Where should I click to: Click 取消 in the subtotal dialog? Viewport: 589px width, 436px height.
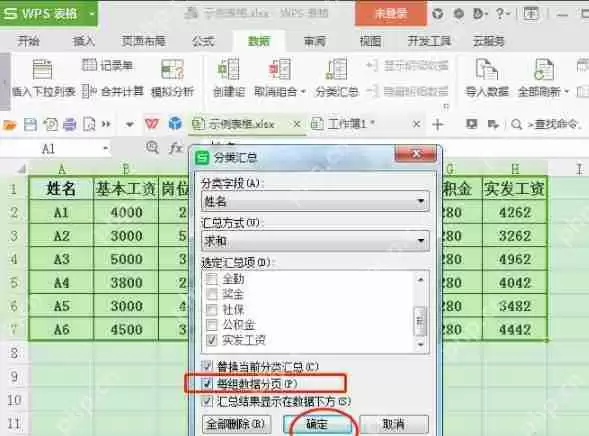[394, 424]
